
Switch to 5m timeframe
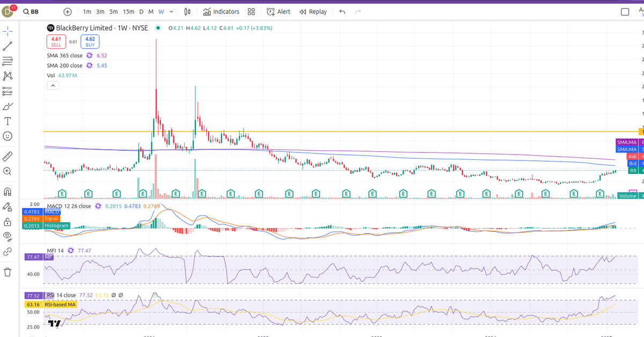pyautogui.click(x=114, y=12)
